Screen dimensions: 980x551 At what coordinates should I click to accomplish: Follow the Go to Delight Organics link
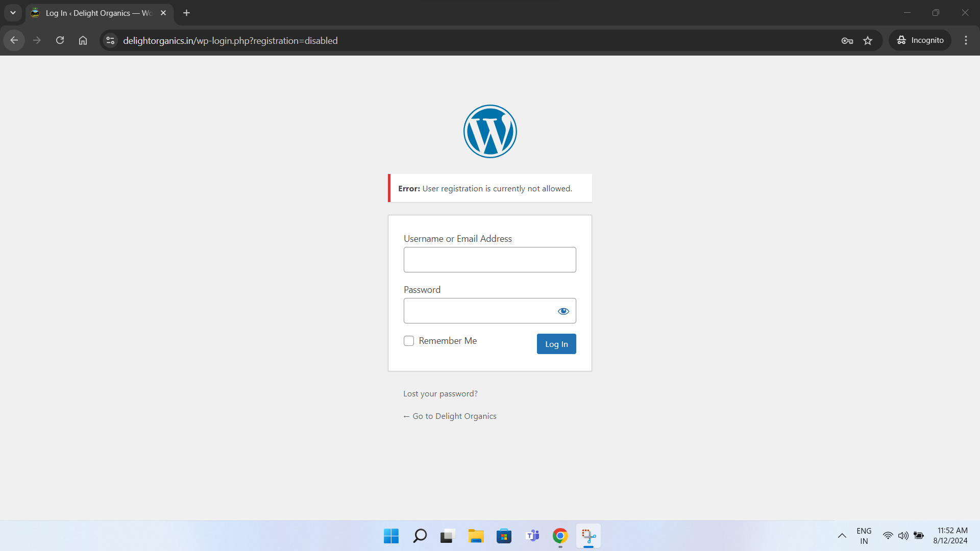[x=450, y=416]
